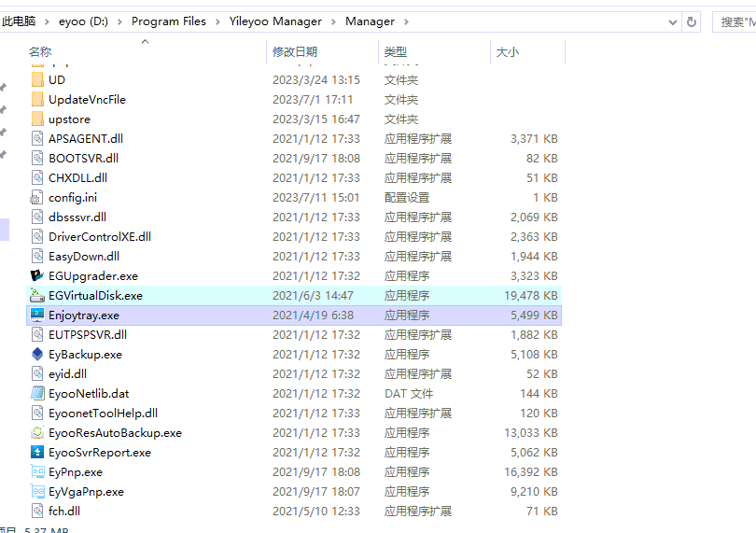The width and height of the screenshot is (756, 533).
Task: Select the file name config.ini
Action: (x=73, y=197)
